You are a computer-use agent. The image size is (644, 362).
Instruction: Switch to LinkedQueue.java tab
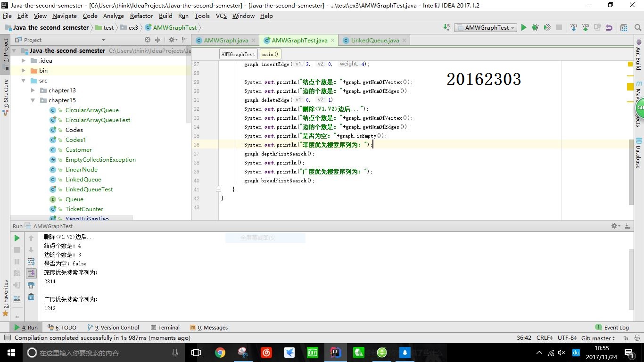tap(375, 41)
